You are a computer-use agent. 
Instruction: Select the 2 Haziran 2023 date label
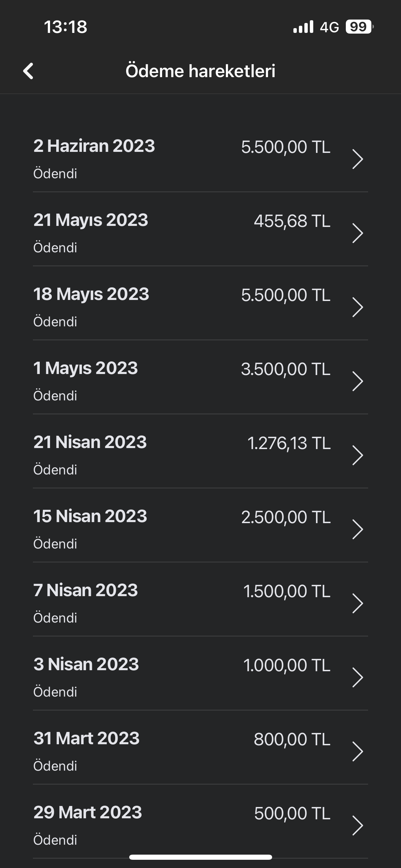[94, 146]
